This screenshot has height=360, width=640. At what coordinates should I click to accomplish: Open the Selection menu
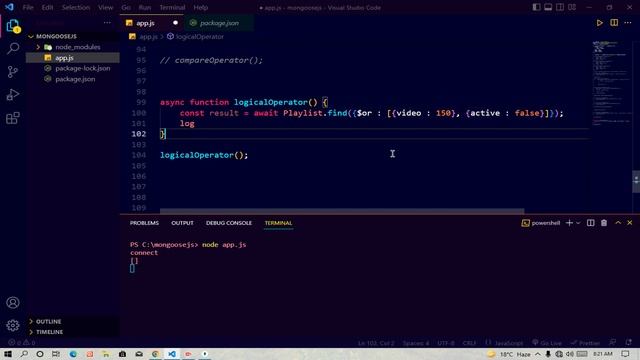[76, 7]
